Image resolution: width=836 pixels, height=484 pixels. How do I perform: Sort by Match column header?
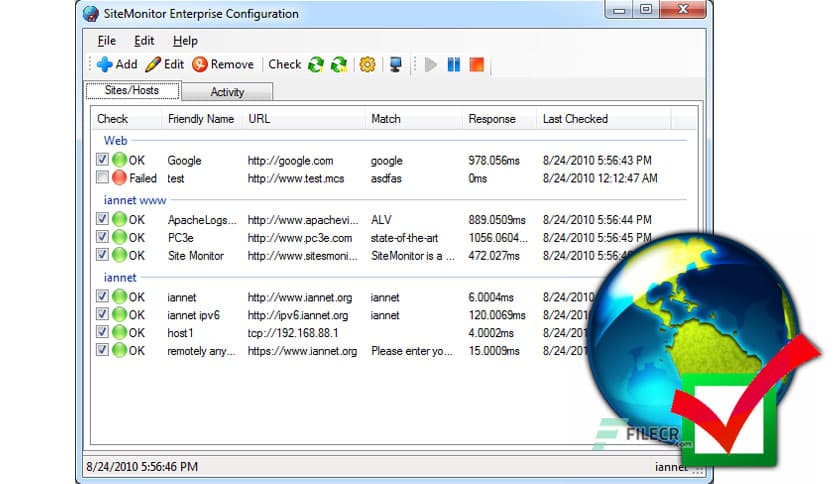pos(414,119)
